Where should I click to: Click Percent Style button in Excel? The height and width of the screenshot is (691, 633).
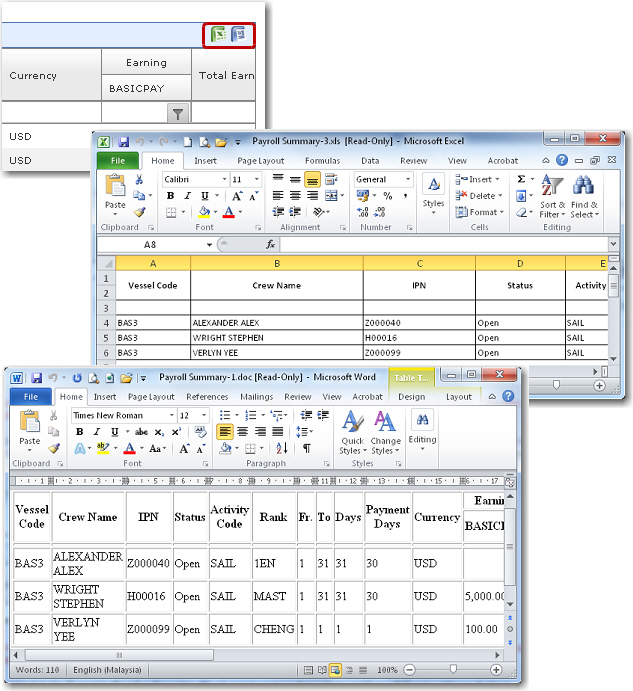pos(388,196)
